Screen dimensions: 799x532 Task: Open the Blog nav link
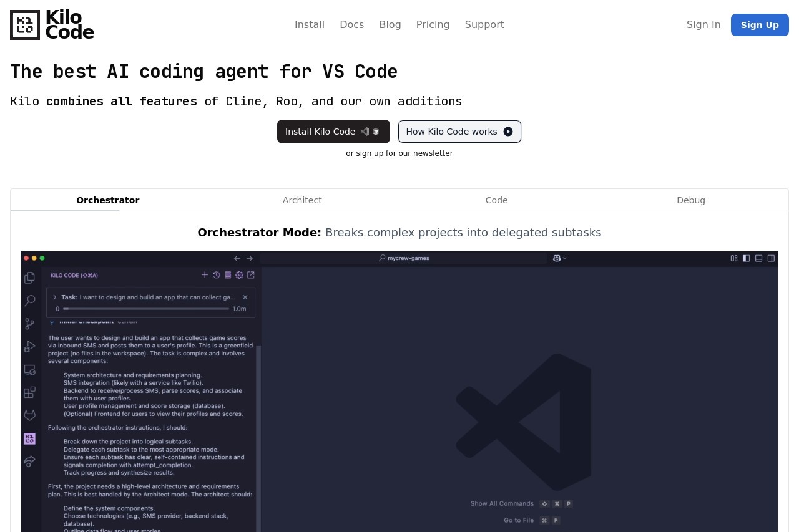390,24
